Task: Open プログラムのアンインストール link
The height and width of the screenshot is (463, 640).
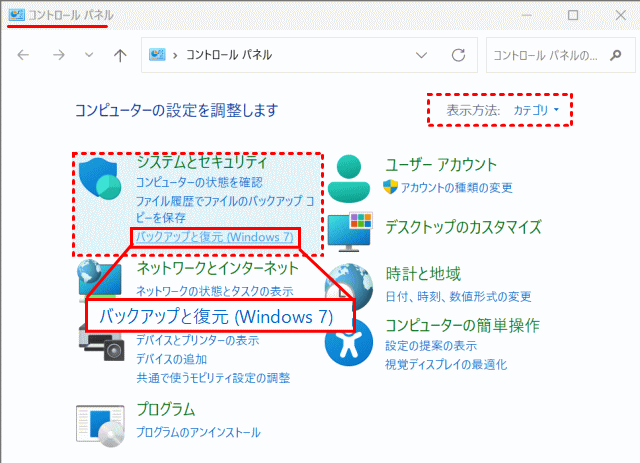Action: point(198,432)
